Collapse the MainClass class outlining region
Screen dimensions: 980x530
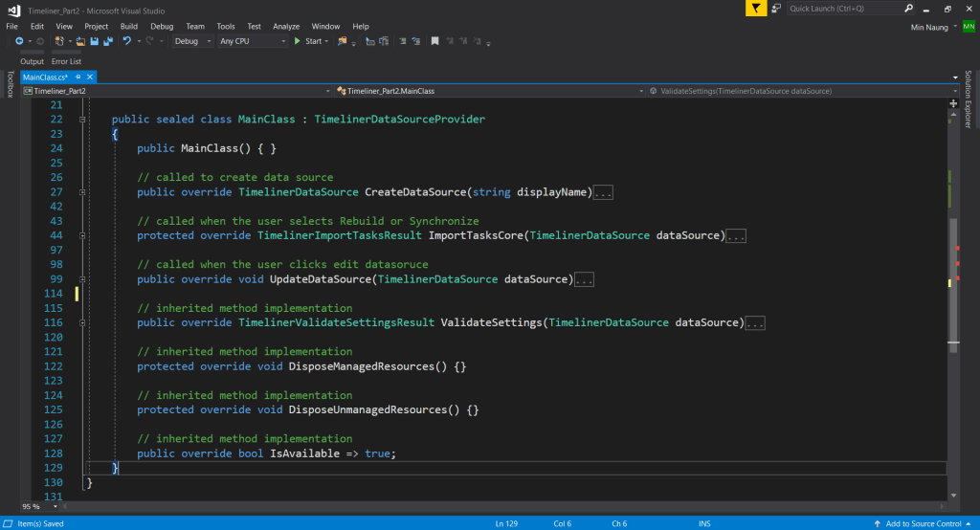click(84, 120)
